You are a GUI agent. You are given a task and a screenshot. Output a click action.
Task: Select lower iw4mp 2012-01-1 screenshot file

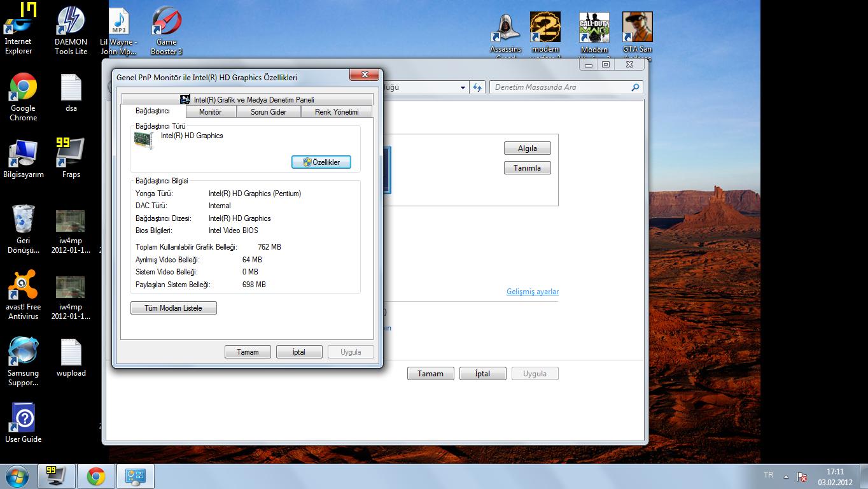pyautogui.click(x=71, y=298)
